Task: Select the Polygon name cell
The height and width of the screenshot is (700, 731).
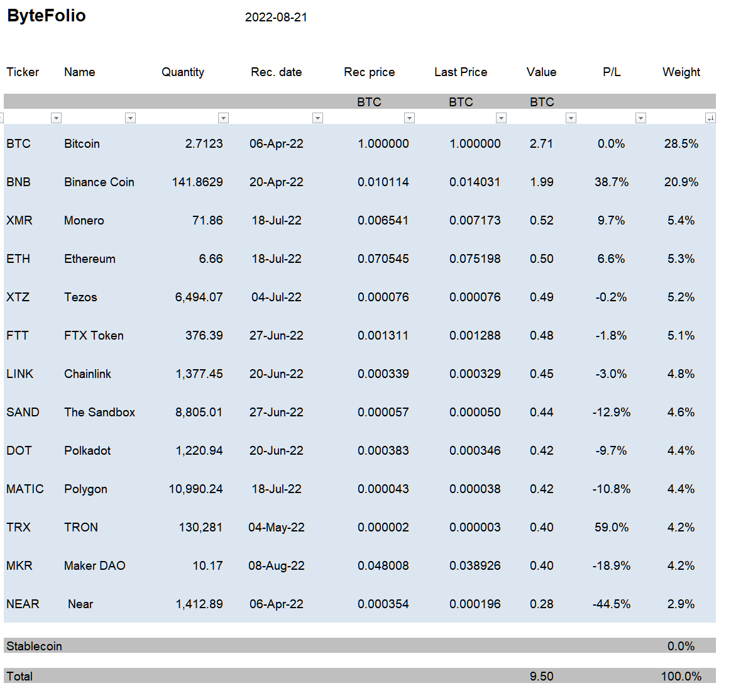Action: [x=85, y=489]
